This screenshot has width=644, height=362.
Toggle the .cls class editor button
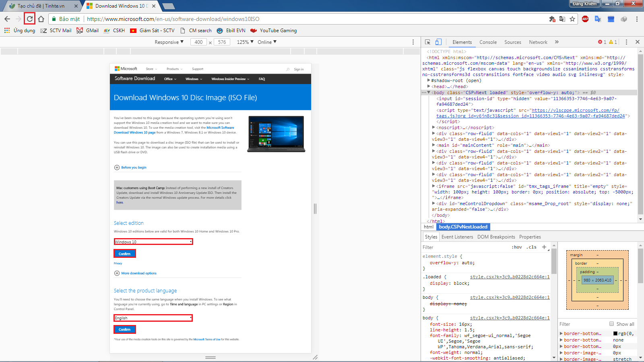pyautogui.click(x=532, y=247)
